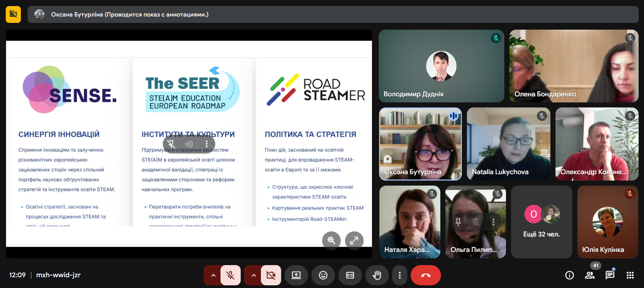The width and height of the screenshot is (644, 288).
Task: Zoom into the presentation with magnifier button
Action: [331, 240]
